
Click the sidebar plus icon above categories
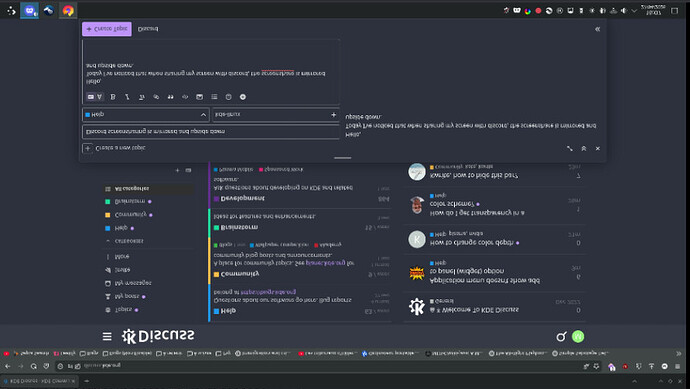click(x=177, y=170)
